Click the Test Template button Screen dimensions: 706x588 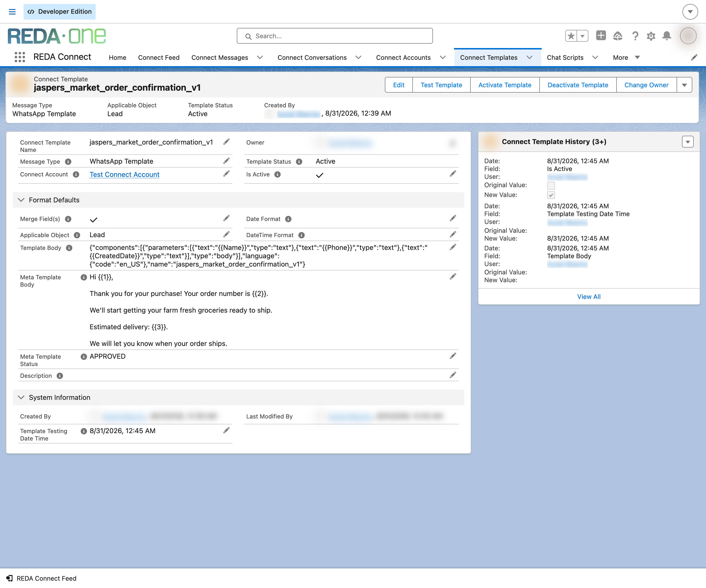tap(441, 85)
